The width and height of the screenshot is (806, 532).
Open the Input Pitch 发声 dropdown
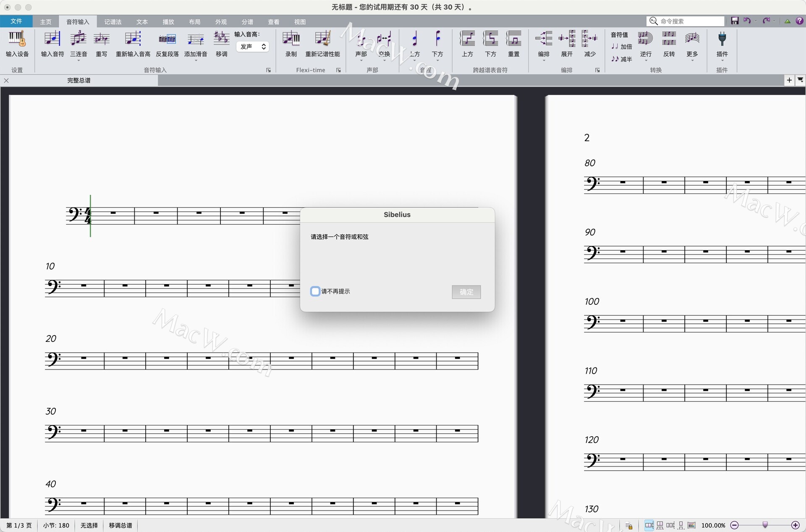pos(252,47)
